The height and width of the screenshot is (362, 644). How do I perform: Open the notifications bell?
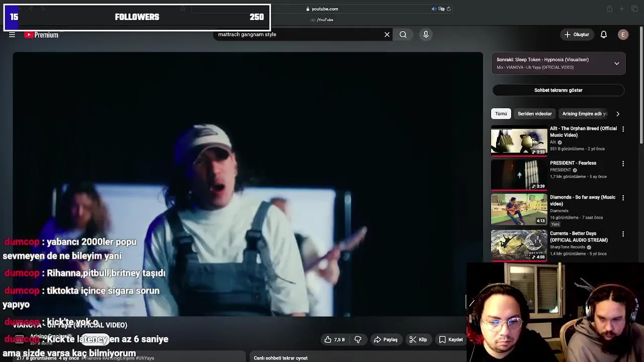[604, 35]
